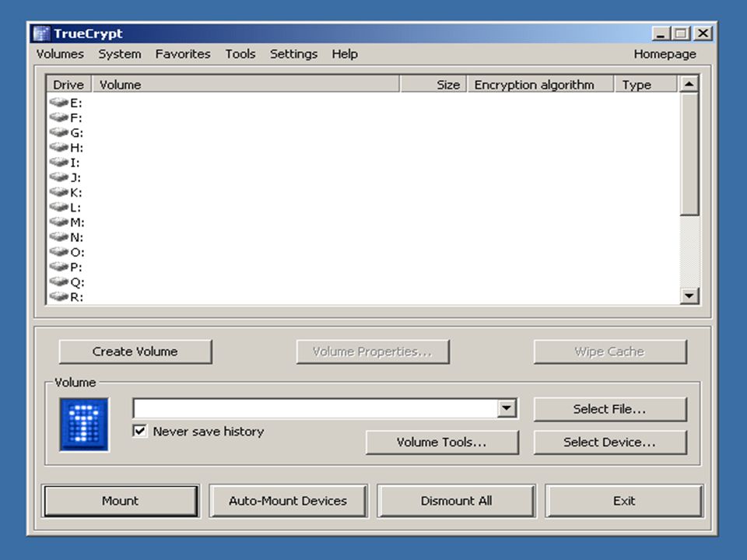Click the Type column header
Viewport: 747px width, 560px height.
[646, 84]
